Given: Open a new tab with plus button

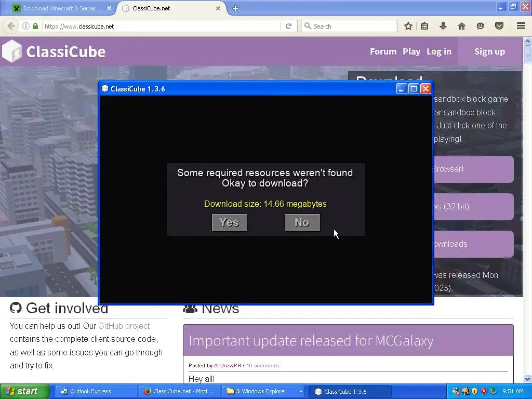Looking at the screenshot, I should (235, 8).
